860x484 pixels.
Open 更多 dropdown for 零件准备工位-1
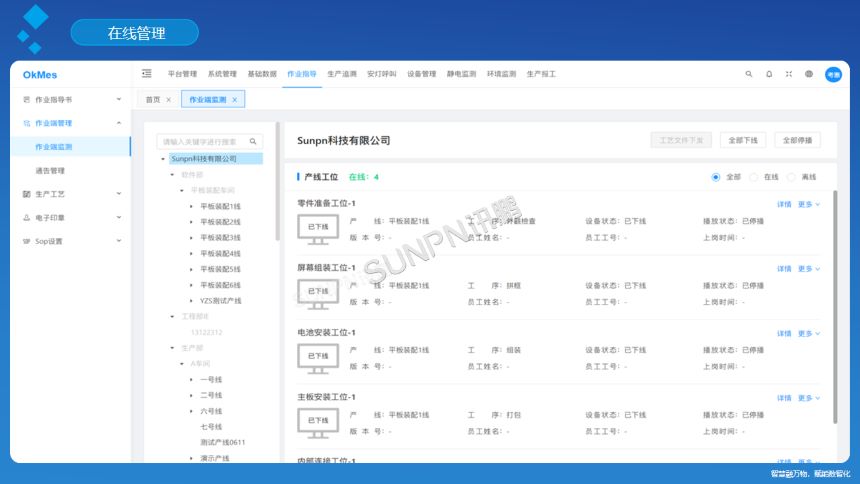point(809,205)
